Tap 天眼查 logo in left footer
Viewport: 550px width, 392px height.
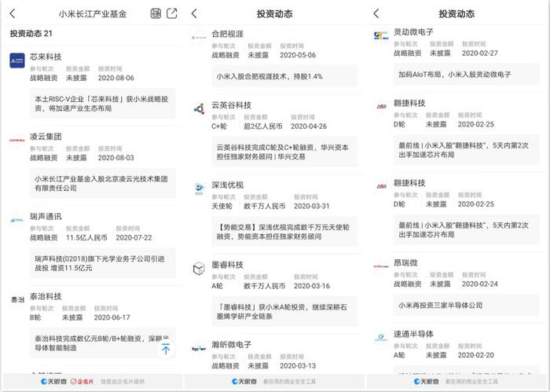53,382
